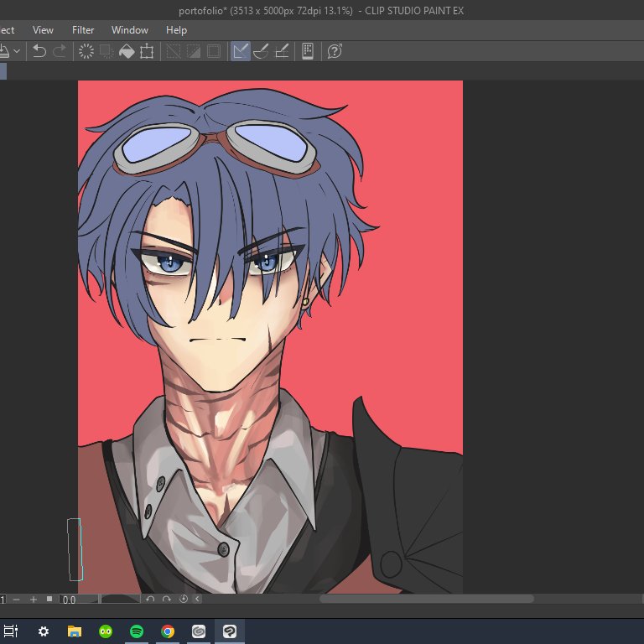This screenshot has width=644, height=644.
Task: Zoom in with the plus button
Action: click(34, 600)
